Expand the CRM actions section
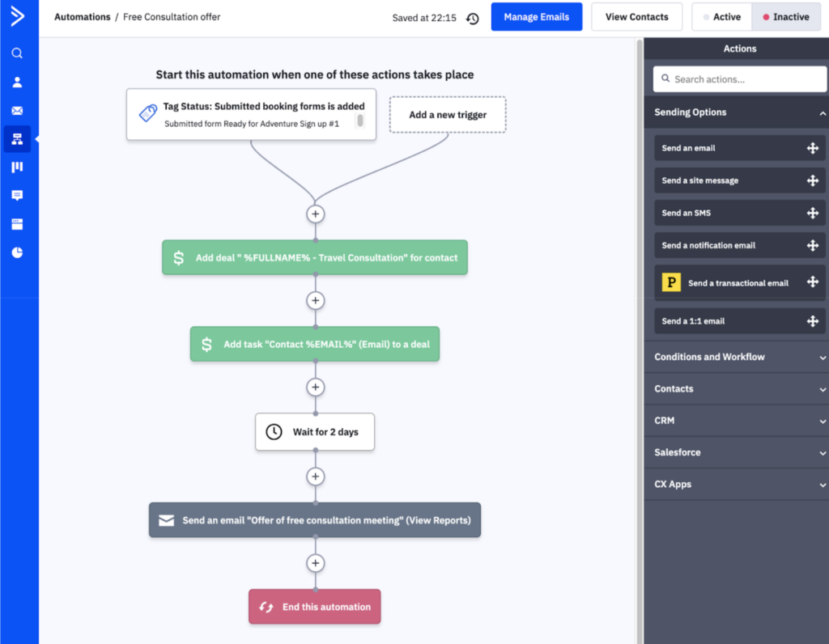Image resolution: width=829 pixels, height=644 pixels. (737, 420)
